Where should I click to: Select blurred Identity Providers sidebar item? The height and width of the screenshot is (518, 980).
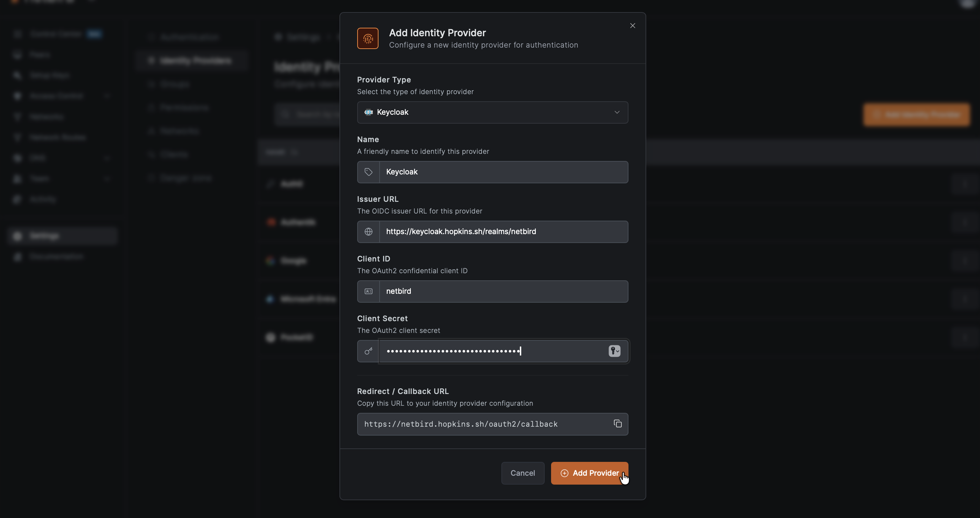point(195,60)
